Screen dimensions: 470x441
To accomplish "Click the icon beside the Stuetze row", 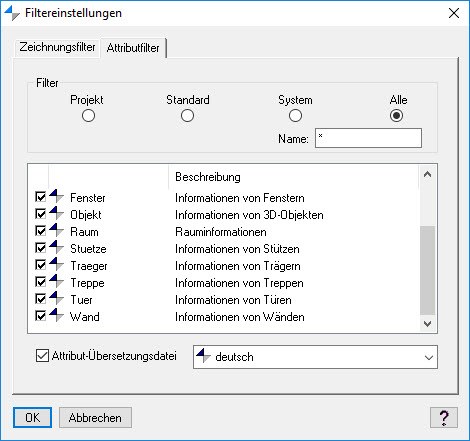I will point(56,247).
